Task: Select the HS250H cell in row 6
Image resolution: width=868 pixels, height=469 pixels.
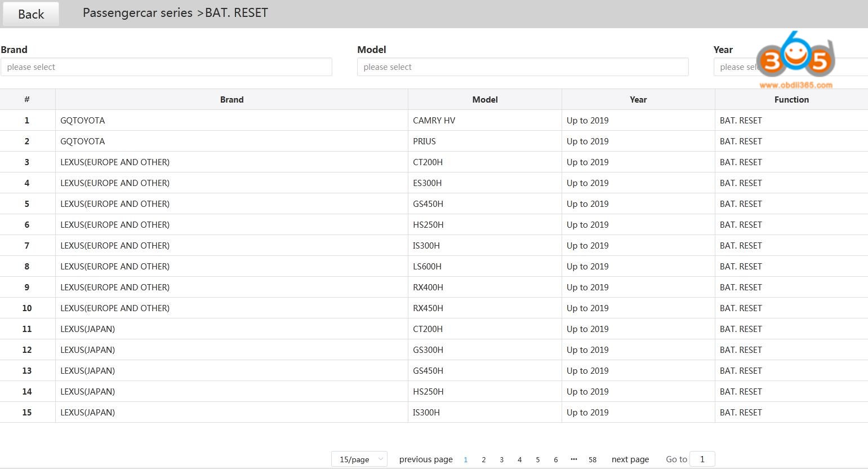Action: point(485,224)
